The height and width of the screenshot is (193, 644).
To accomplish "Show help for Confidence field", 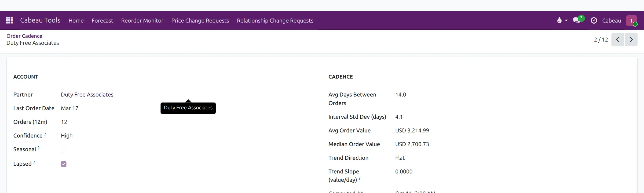I will pos(45,134).
